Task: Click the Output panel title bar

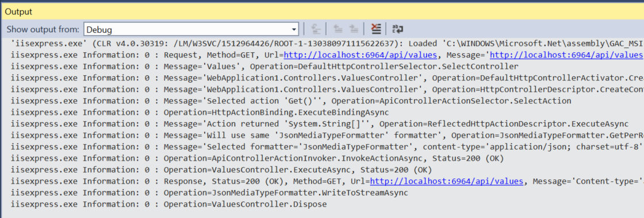Action: point(322,12)
